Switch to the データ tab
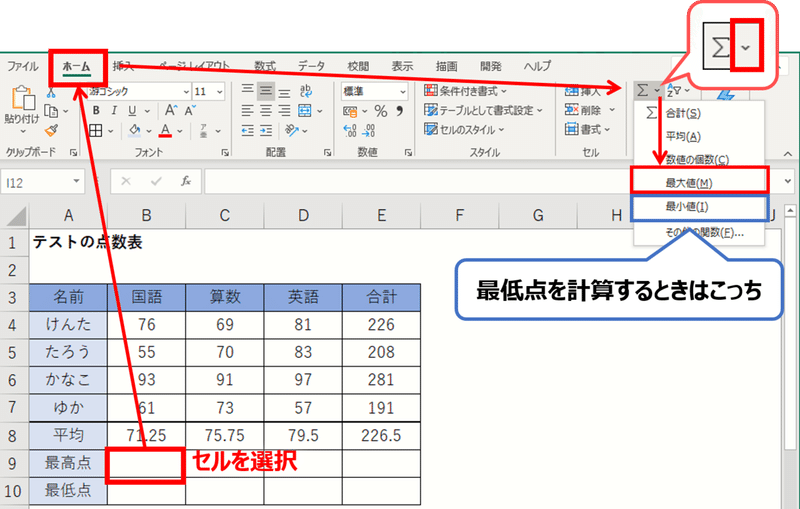This screenshot has height=509, width=800. pyautogui.click(x=311, y=66)
